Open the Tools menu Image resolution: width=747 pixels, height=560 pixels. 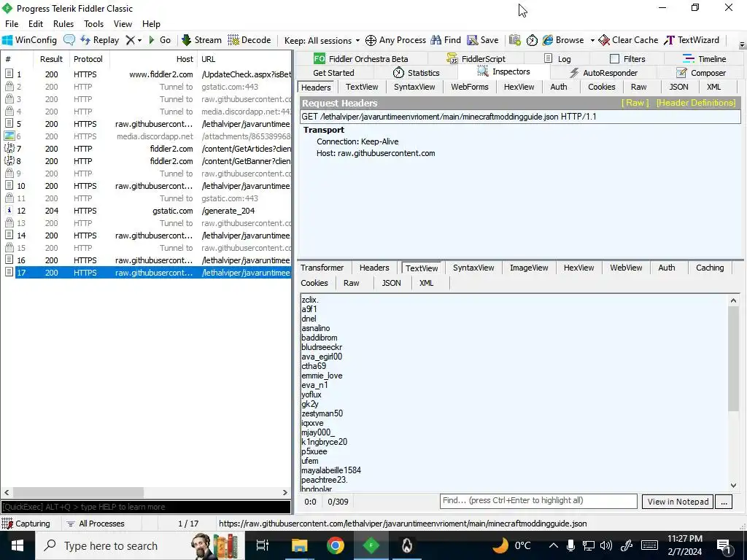point(94,24)
